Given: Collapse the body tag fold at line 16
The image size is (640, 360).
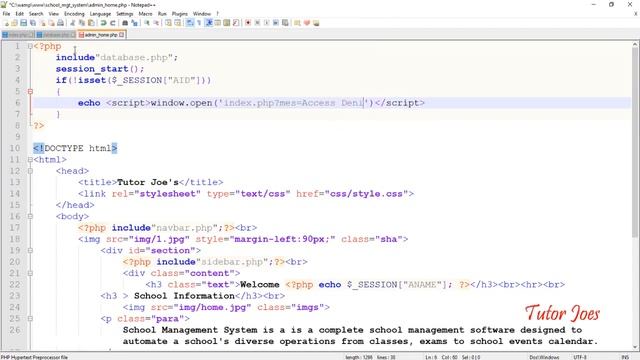Looking at the screenshot, I should (30, 216).
